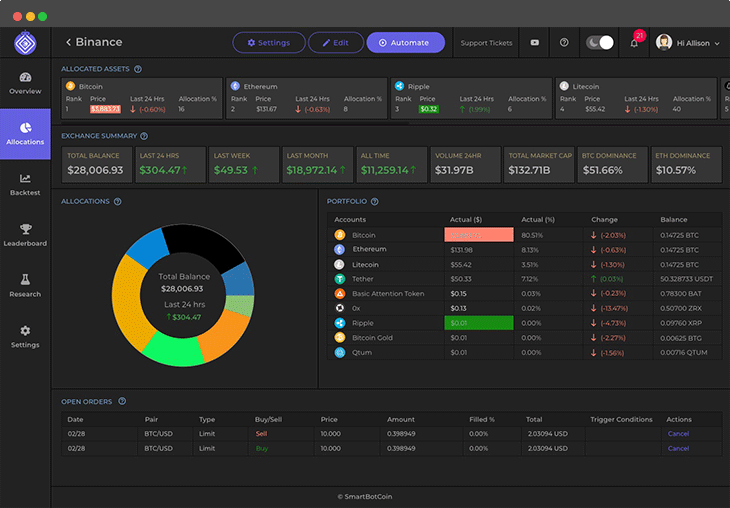Click the Bitcoin Gold icon in Portfolio
This screenshot has width=730, height=508.
(340, 338)
